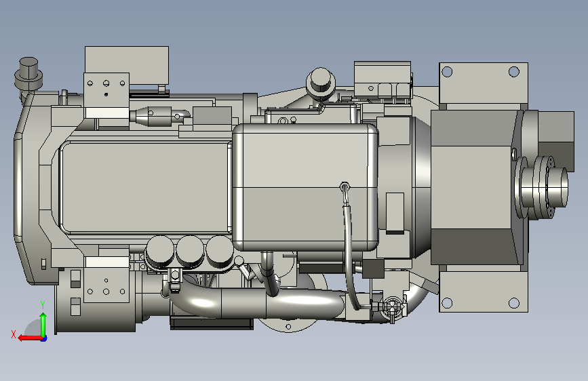
Task: Select the small valve fitting at the bottom right
Action: (392, 308)
